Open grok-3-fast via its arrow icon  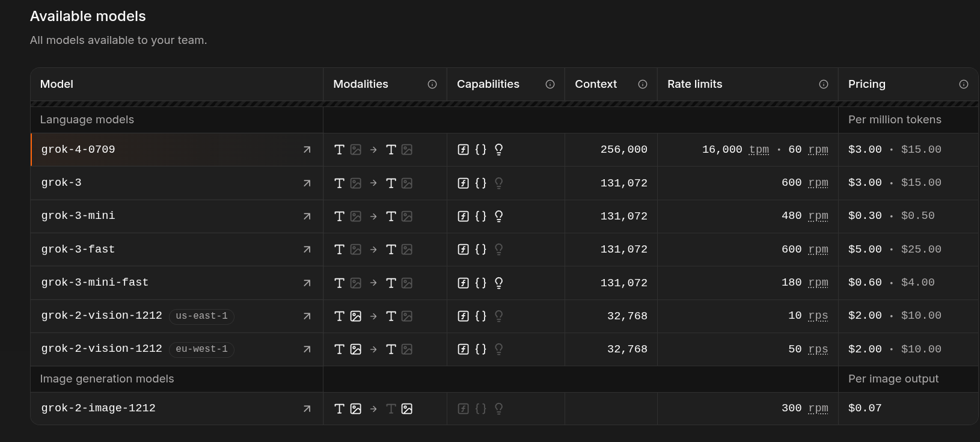click(x=307, y=249)
